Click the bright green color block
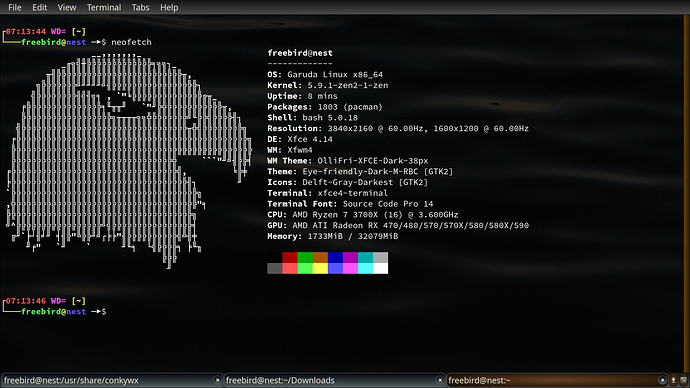 (305, 268)
